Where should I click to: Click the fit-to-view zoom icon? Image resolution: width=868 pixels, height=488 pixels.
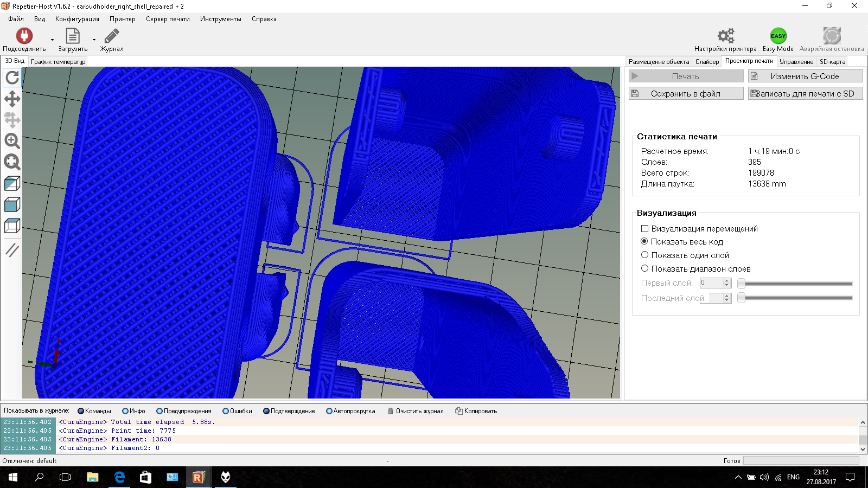tap(12, 162)
